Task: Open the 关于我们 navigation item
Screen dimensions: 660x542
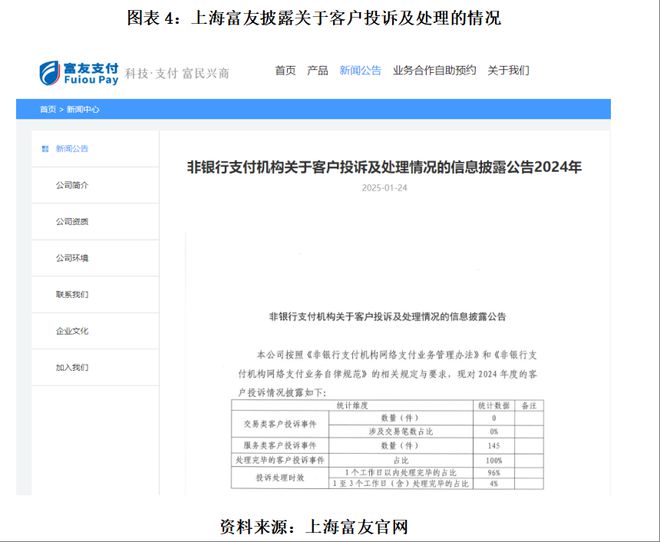Action: coord(508,71)
